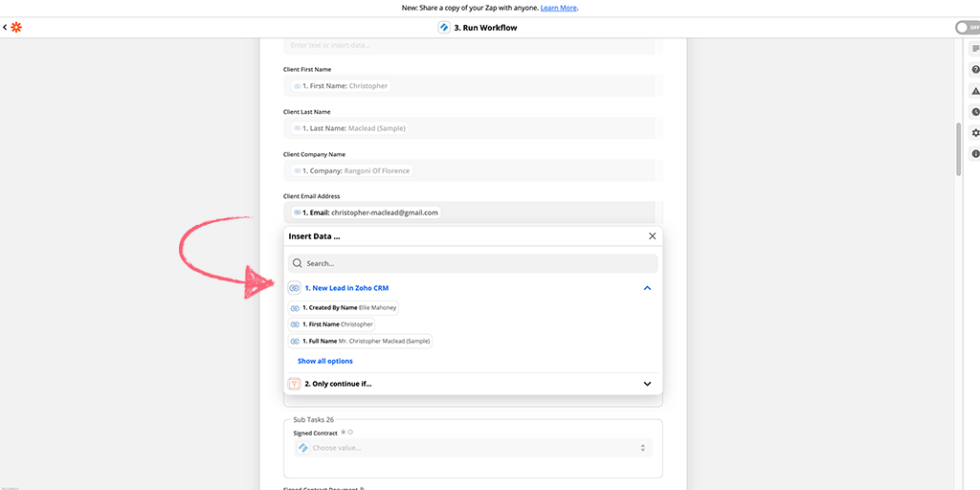This screenshot has width=980, height=490.
Task: Click the Insert Data ... heading
Action: coord(314,236)
